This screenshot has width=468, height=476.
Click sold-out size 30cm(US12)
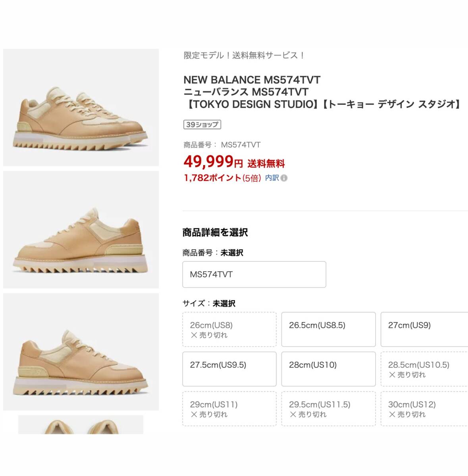424,409
